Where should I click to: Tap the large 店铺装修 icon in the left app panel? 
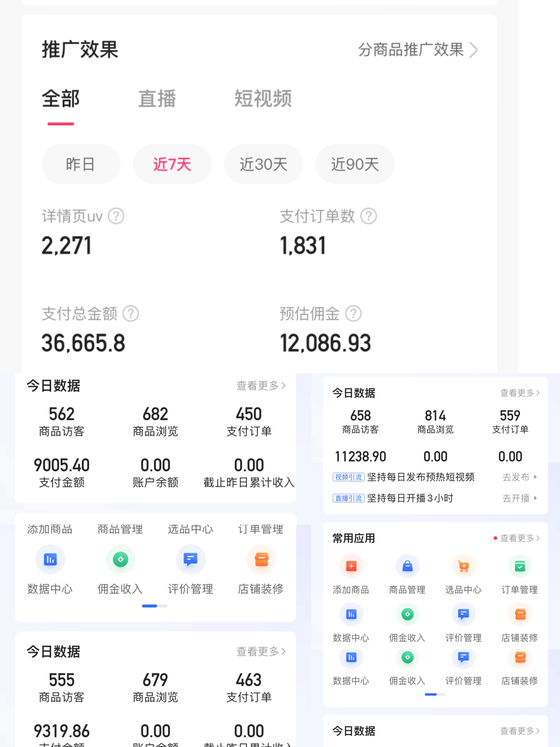coord(261,560)
